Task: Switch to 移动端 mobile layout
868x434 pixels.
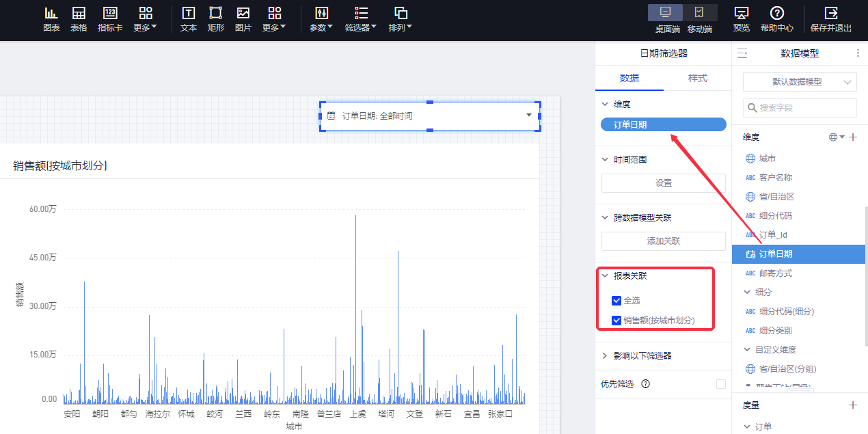Action: [699, 19]
